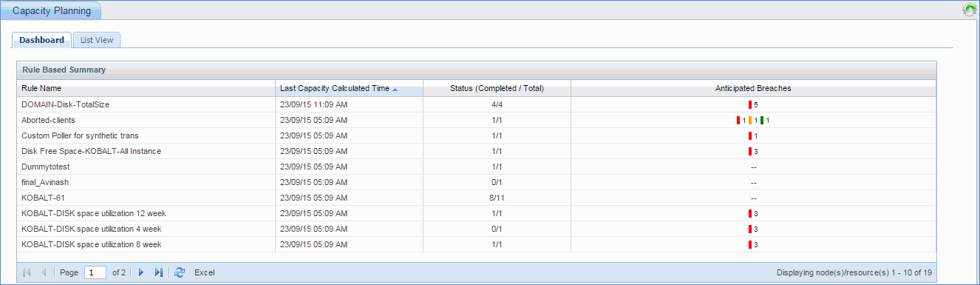Switch to the List View tab
Viewport: 980px width, 285px height.
tap(97, 40)
